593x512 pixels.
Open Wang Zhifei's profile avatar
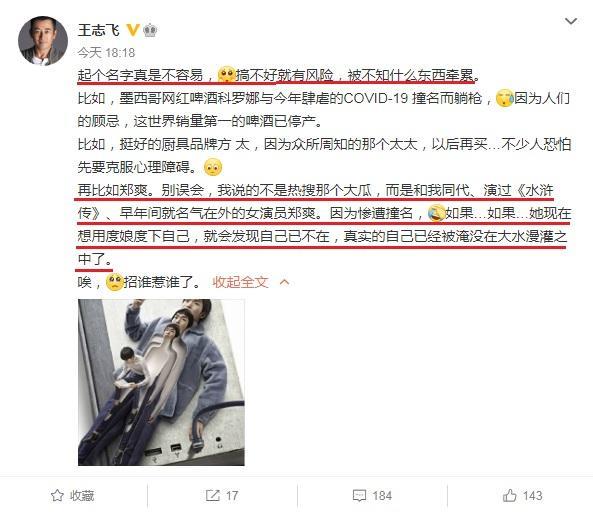pos(43,41)
